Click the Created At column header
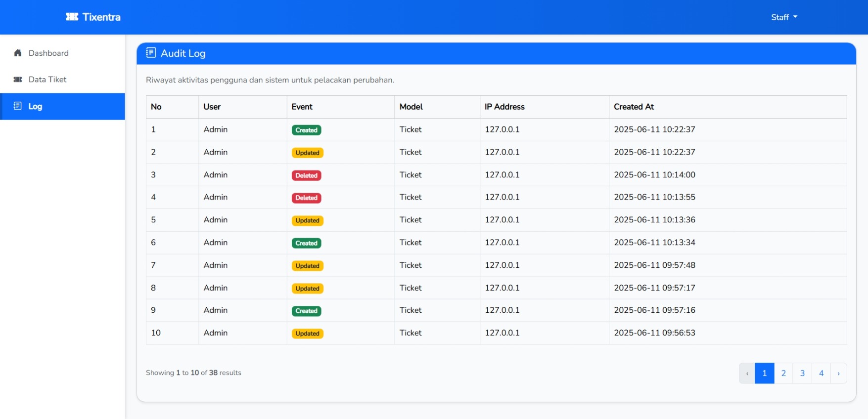 click(634, 107)
